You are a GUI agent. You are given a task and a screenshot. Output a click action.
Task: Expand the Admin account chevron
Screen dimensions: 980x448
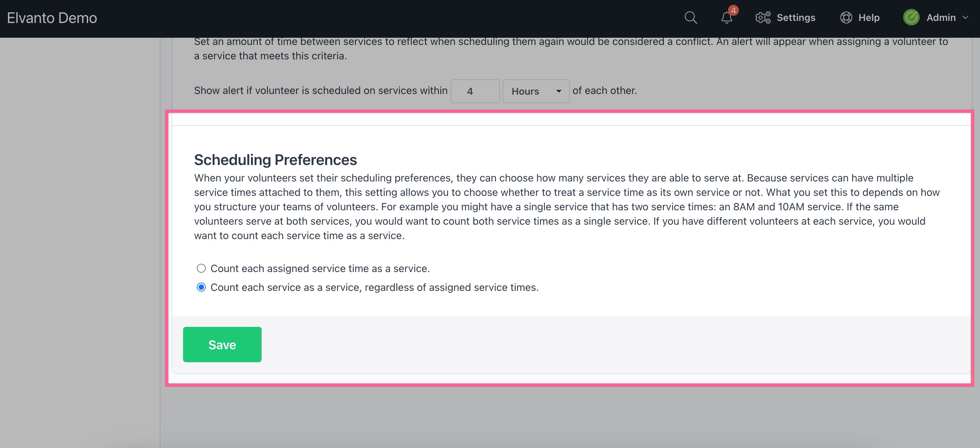965,17
